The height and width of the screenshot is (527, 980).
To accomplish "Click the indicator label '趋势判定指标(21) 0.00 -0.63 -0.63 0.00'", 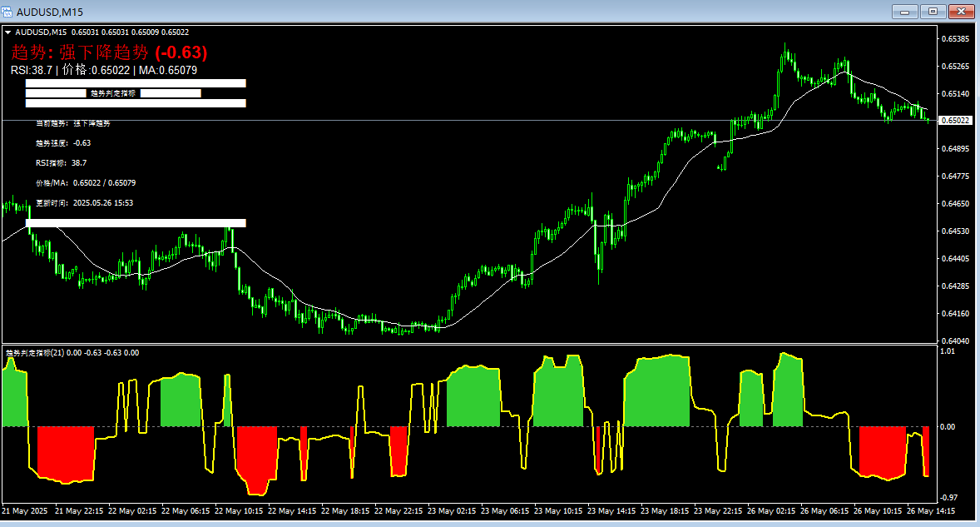I will coord(72,353).
